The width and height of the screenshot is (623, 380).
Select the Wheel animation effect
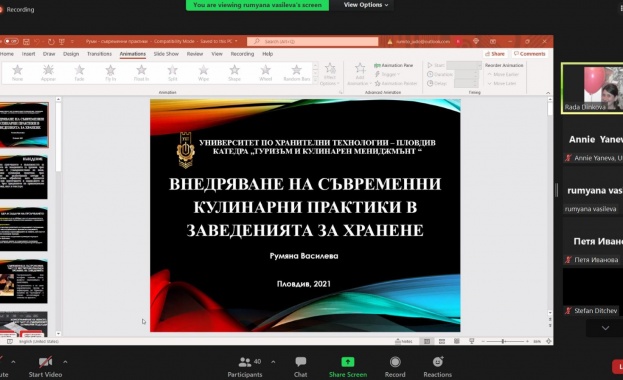pos(265,73)
